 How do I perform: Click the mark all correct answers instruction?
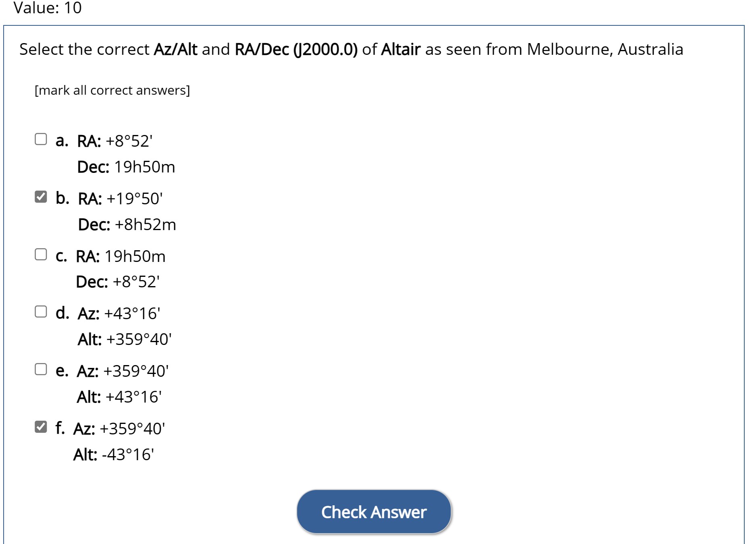(x=112, y=90)
